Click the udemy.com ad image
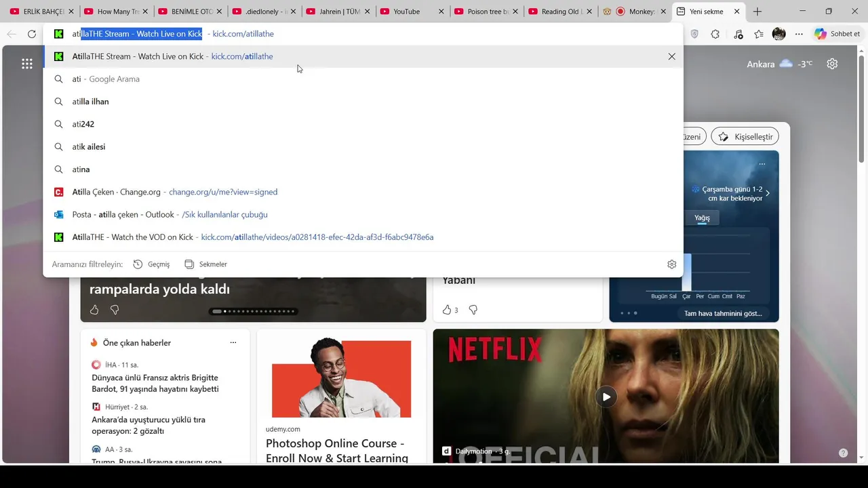The width and height of the screenshot is (868, 488). pos(341,378)
